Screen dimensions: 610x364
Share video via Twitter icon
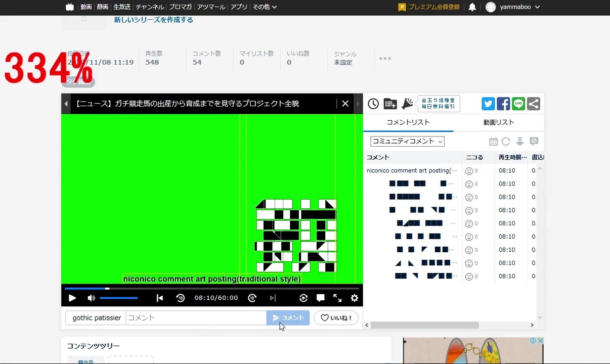488,104
